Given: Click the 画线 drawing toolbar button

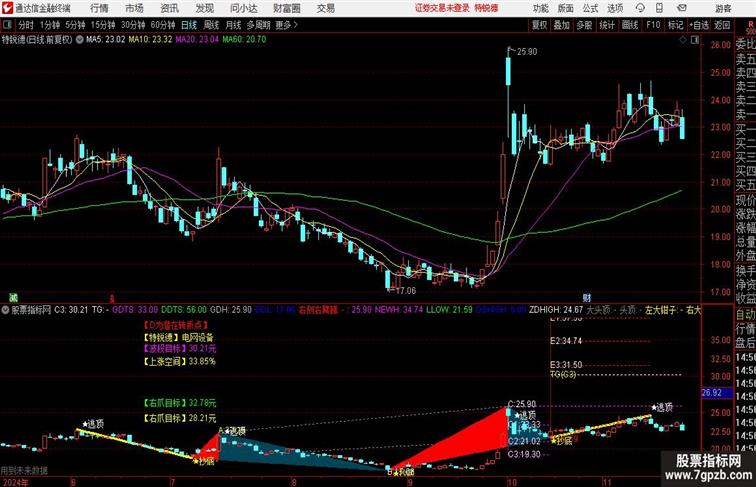Looking at the screenshot, I should (x=630, y=25).
